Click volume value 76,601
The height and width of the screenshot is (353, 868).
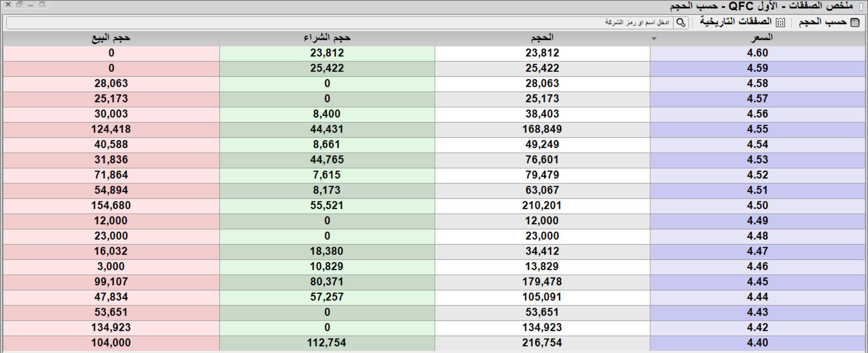pos(542,160)
